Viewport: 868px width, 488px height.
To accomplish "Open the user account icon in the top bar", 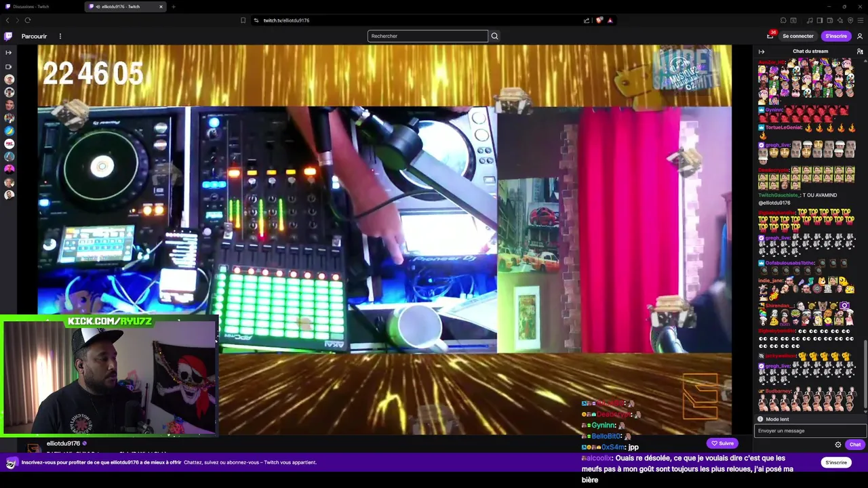I will coord(860,36).
